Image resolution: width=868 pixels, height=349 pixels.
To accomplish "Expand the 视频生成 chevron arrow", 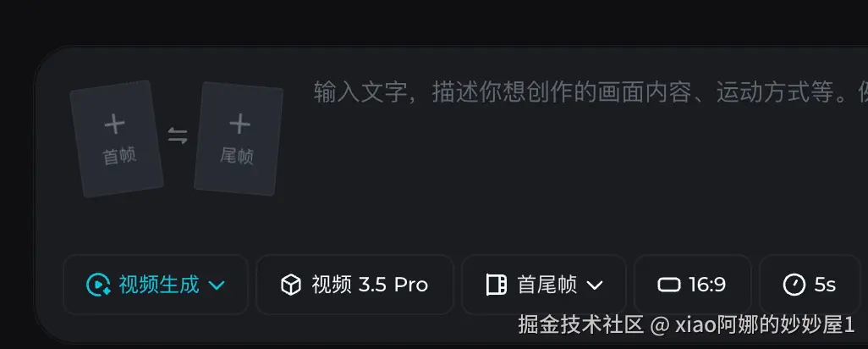I will 217,285.
